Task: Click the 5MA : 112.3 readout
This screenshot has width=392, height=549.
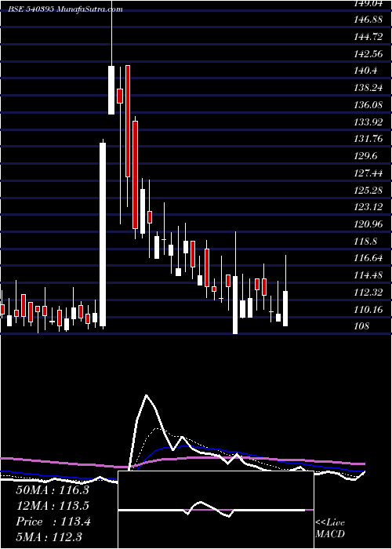Action: pyautogui.click(x=51, y=536)
